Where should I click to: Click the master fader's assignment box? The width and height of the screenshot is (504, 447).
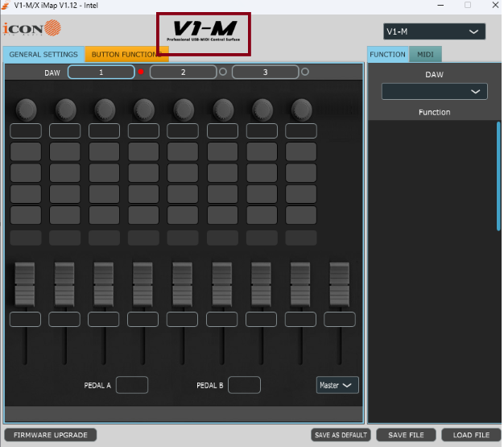[x=340, y=319]
